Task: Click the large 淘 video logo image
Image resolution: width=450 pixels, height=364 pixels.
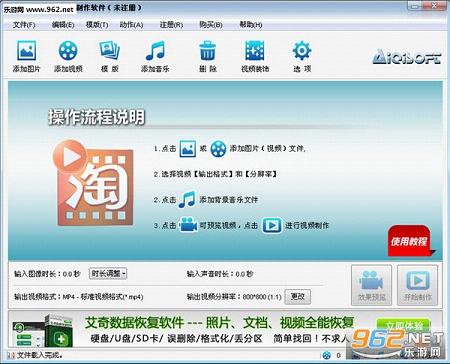Action: [x=93, y=183]
